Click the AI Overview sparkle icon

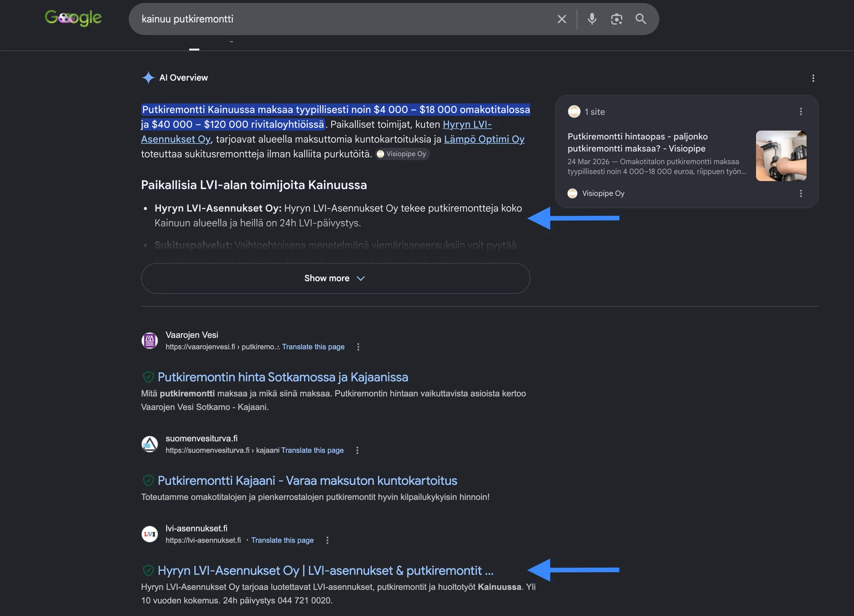pos(148,77)
